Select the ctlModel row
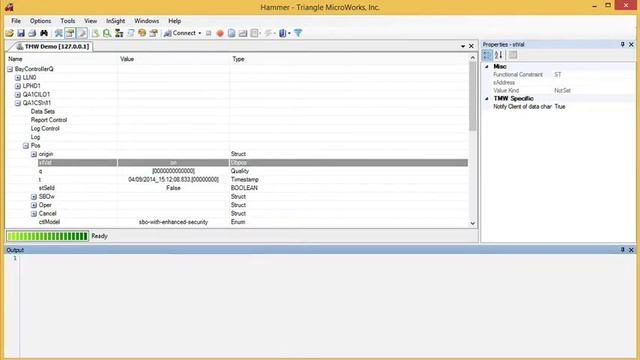 click(237, 222)
